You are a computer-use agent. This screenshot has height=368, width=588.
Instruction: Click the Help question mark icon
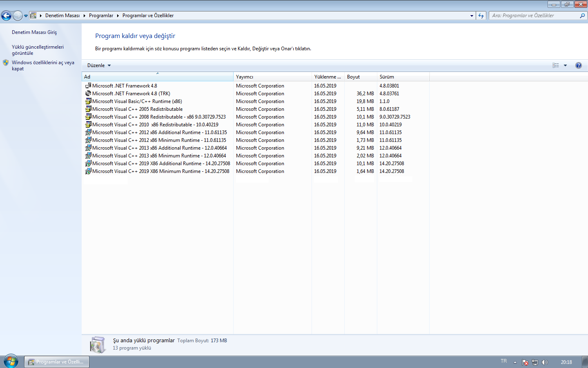(x=579, y=65)
